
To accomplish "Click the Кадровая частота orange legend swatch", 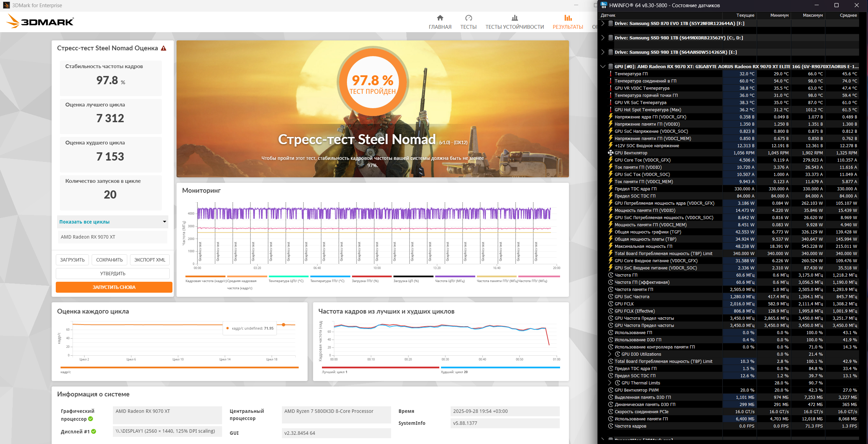I will [205, 277].
